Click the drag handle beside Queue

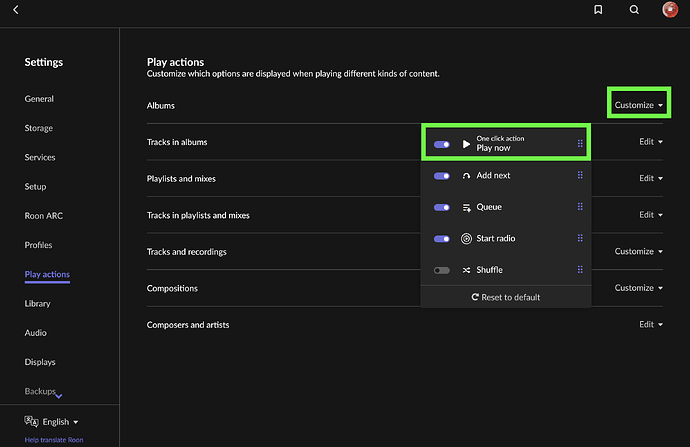[x=580, y=207]
